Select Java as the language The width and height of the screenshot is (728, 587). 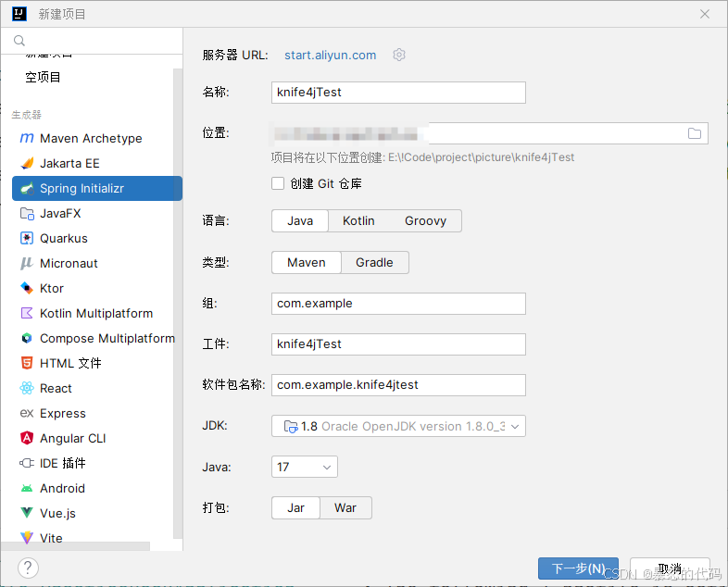coord(300,221)
